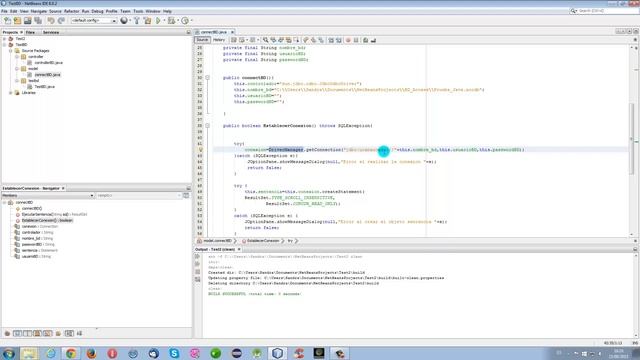This screenshot has width=640, height=360.
Task: Click the Open Project toolbar icon
Action: [27, 20]
